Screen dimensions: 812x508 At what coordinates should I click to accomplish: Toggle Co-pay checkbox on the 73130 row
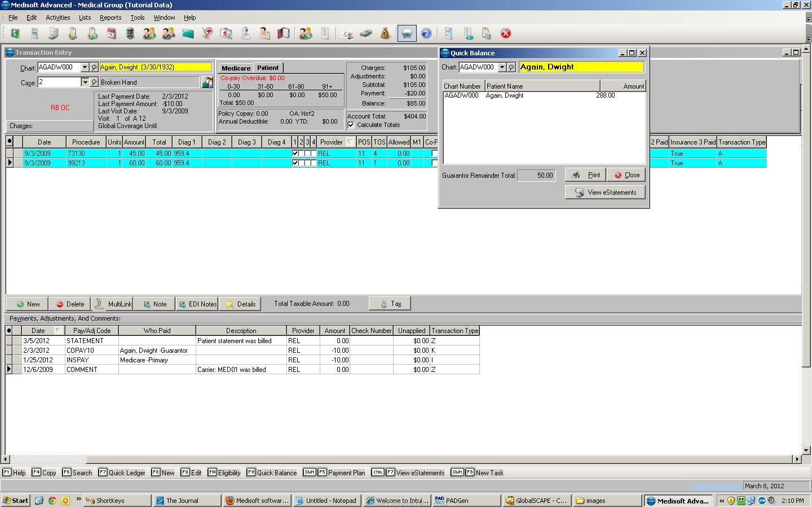pyautogui.click(x=434, y=154)
